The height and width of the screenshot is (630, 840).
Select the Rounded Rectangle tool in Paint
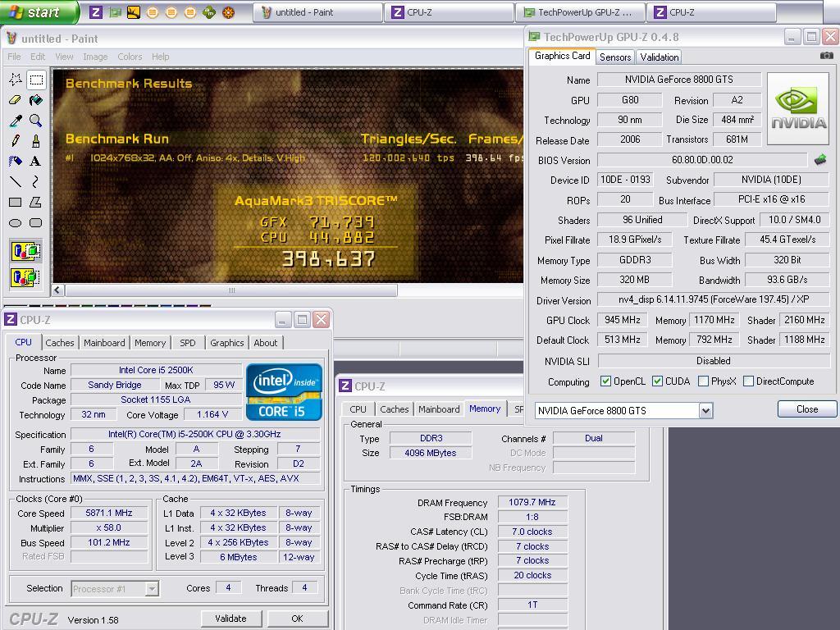coord(36,222)
